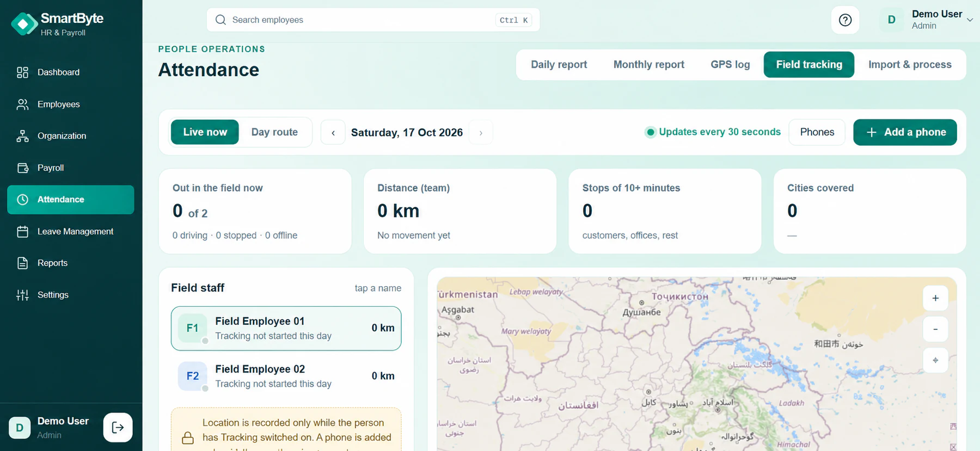Open the GPS log tab

click(730, 65)
